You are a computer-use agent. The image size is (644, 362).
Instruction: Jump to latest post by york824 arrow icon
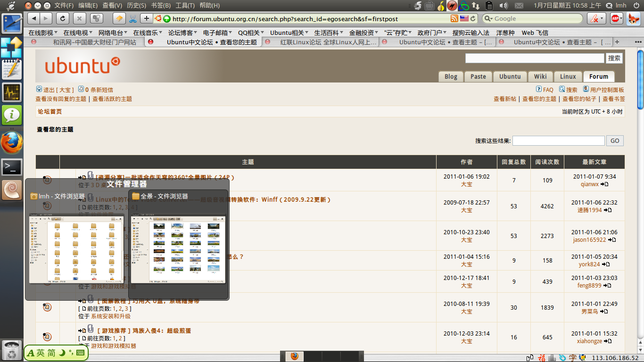point(606,264)
